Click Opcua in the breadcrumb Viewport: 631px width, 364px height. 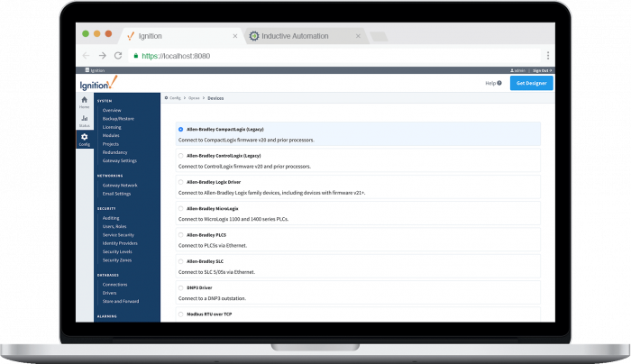pyautogui.click(x=194, y=97)
